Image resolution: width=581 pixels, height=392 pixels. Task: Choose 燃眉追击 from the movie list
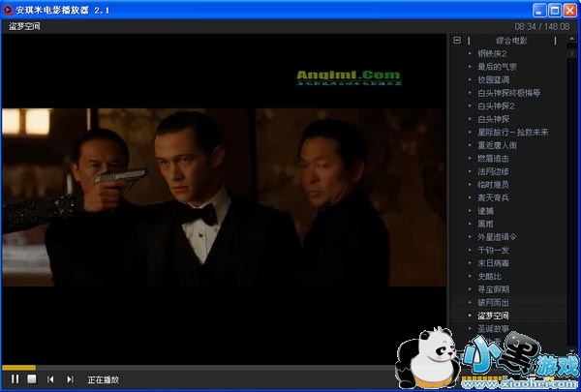click(x=493, y=158)
